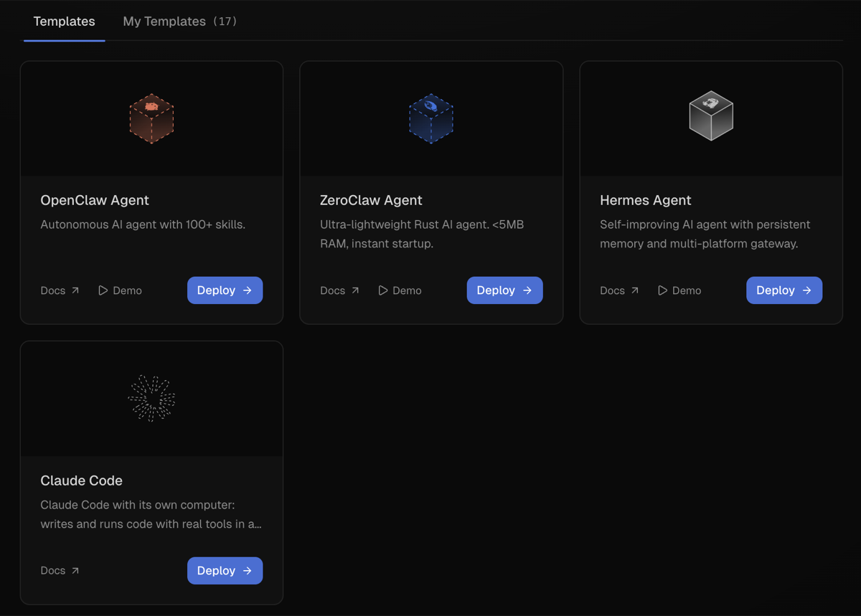Viewport: 861px width, 616px height.
Task: Click the OpenClaw Agent title
Action: click(95, 200)
